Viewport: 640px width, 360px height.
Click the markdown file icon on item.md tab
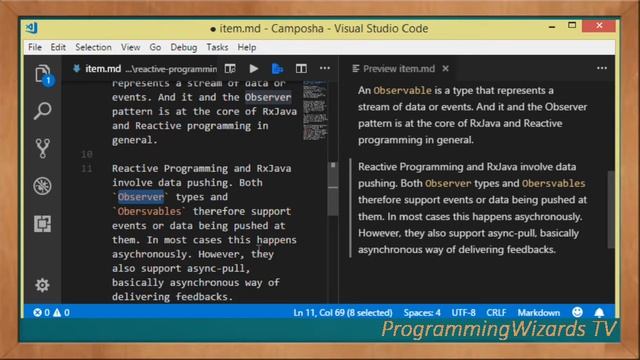76,69
